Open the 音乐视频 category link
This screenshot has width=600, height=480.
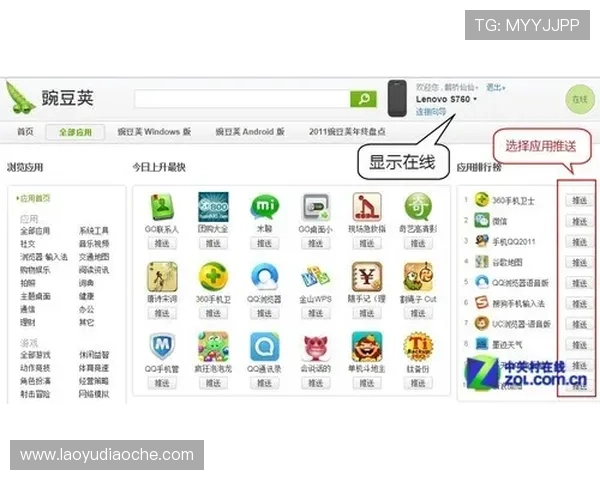(x=94, y=244)
